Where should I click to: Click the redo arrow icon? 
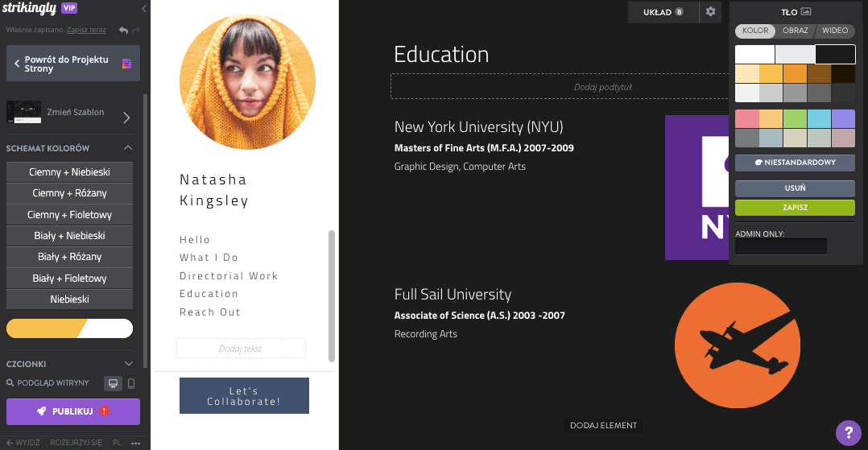point(136,31)
